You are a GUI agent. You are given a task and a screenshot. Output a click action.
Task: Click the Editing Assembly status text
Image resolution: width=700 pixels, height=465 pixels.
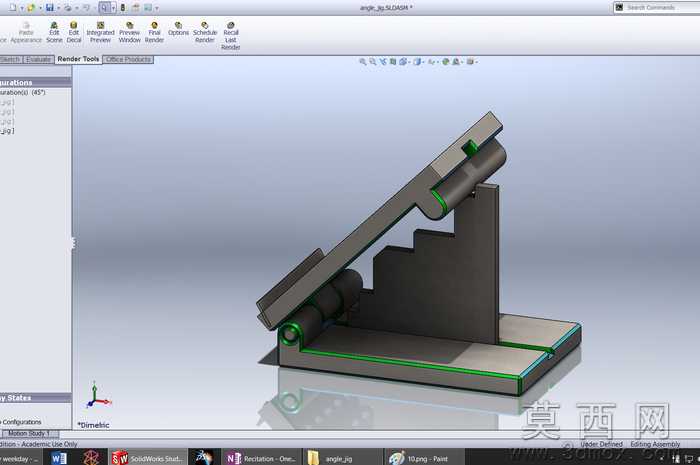(655, 444)
